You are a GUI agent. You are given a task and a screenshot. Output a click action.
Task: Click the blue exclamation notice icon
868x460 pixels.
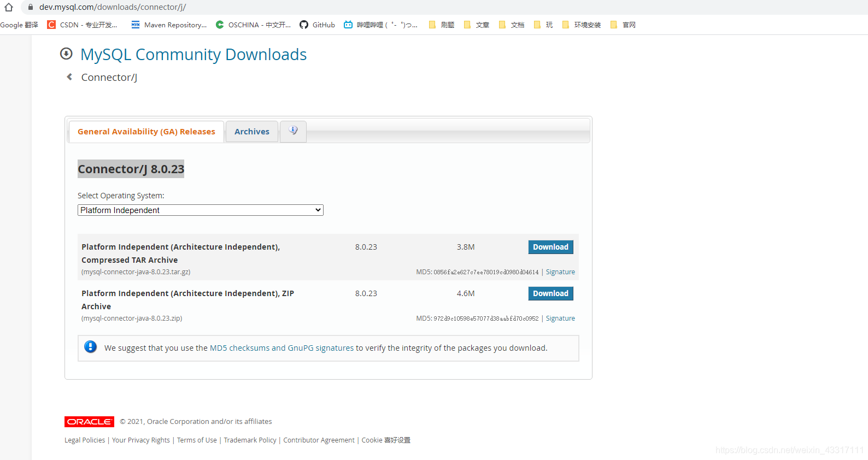point(91,347)
